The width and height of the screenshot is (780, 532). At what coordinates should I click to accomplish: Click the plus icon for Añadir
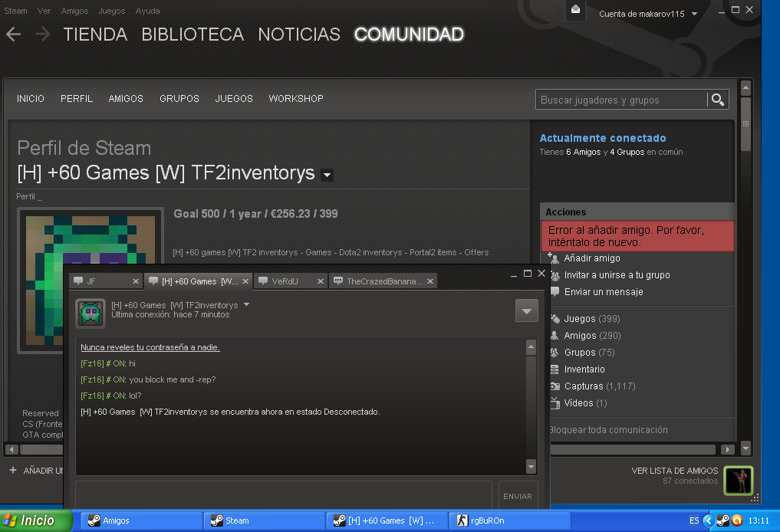[x=13, y=470]
